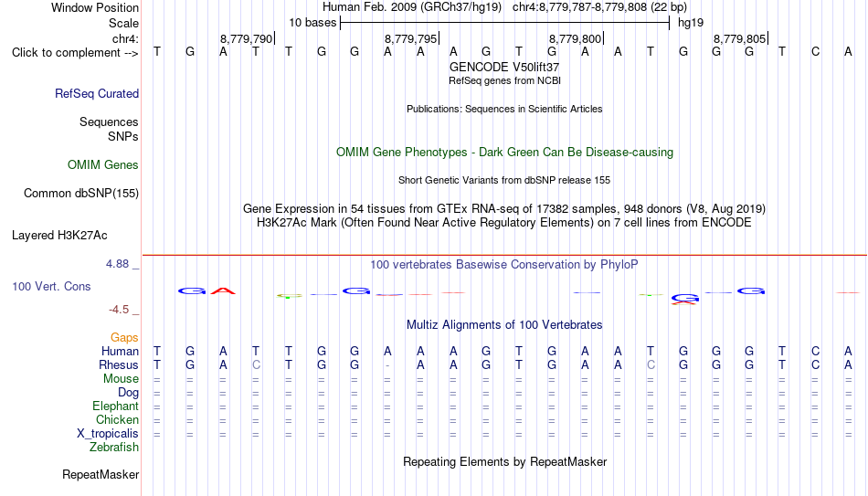Click the -4.5 PhyloP minimum value
The height and width of the screenshot is (496, 868).
point(119,310)
